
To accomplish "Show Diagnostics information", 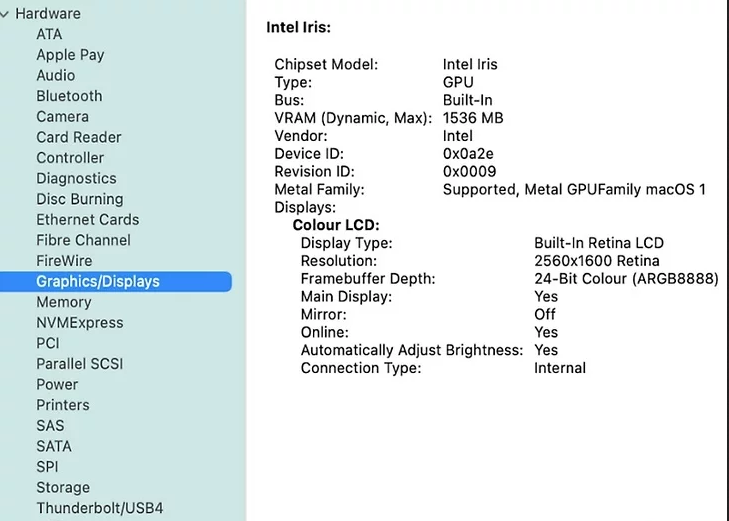I will 76,178.
